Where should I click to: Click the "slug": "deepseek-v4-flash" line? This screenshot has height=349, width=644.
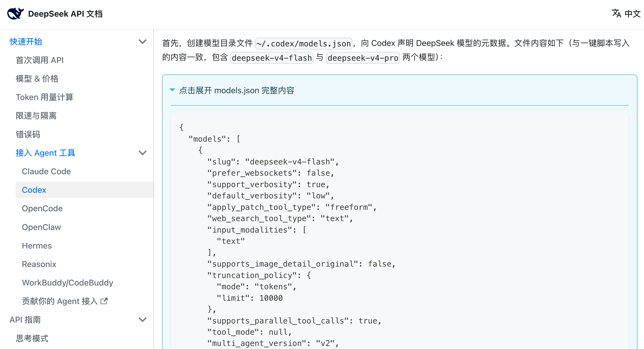(x=273, y=162)
